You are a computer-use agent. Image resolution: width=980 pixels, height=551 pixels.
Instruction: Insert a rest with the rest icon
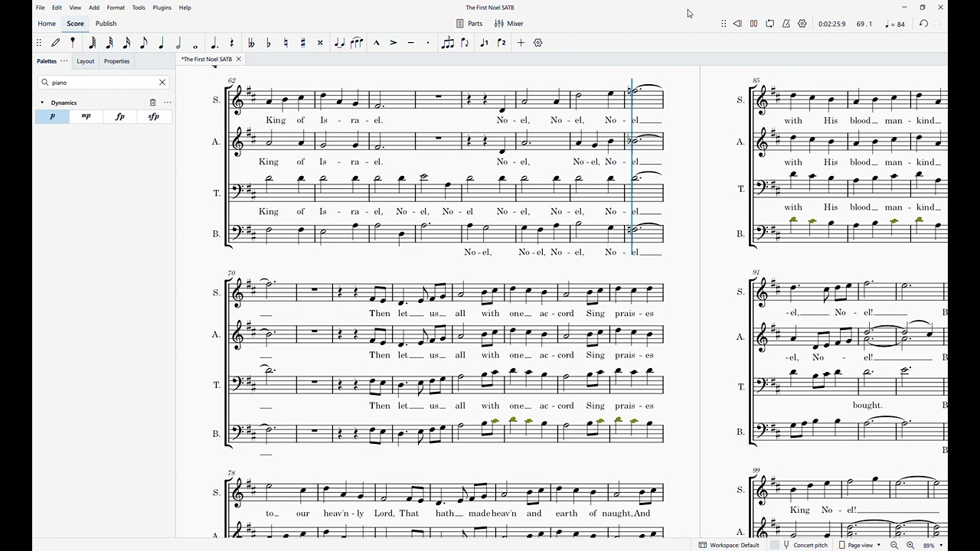pos(232,43)
